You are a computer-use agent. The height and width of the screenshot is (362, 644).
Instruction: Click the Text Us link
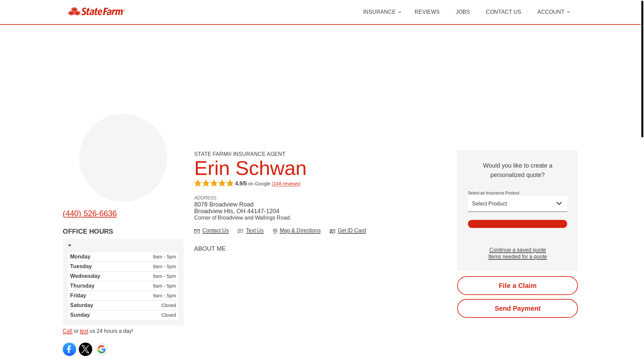[x=255, y=231]
